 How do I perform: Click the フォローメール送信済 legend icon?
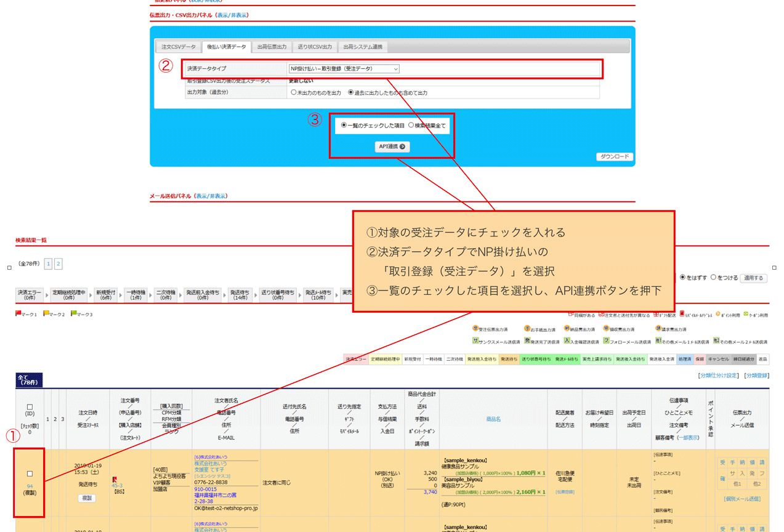606,341
